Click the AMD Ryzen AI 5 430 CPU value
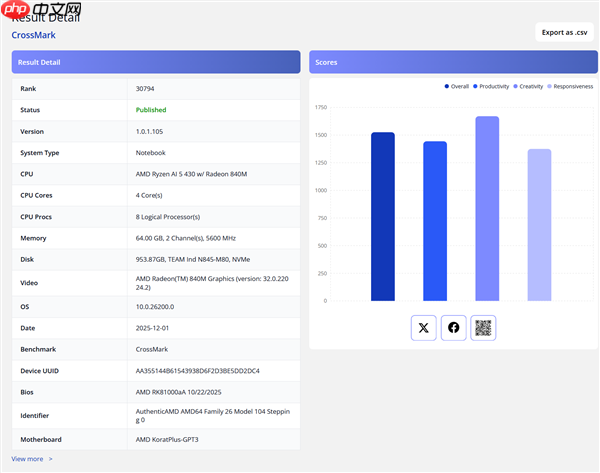This screenshot has height=473, width=600. [190, 174]
